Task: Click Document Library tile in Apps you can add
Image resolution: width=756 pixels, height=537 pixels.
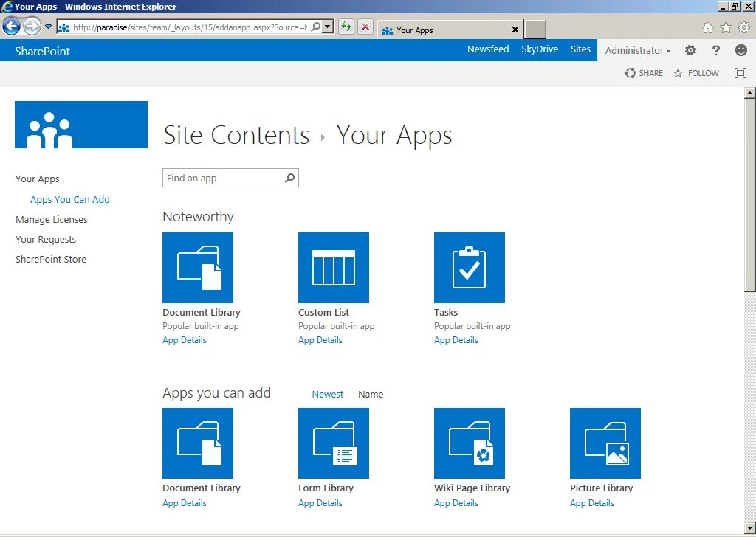Action: (198, 443)
